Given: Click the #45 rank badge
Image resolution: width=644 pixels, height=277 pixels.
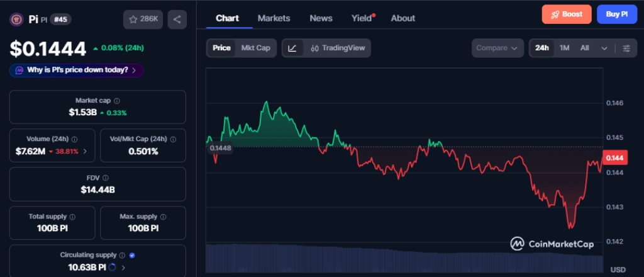Looking at the screenshot, I should [60, 20].
